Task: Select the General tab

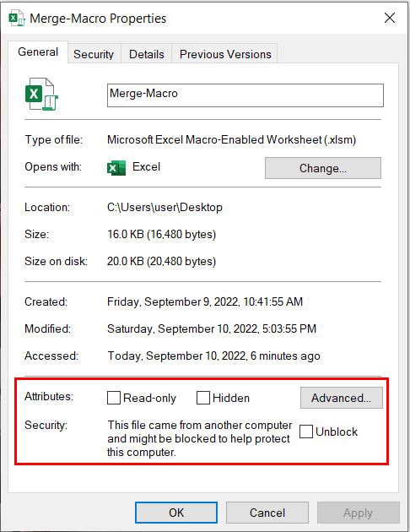Action: (38, 52)
